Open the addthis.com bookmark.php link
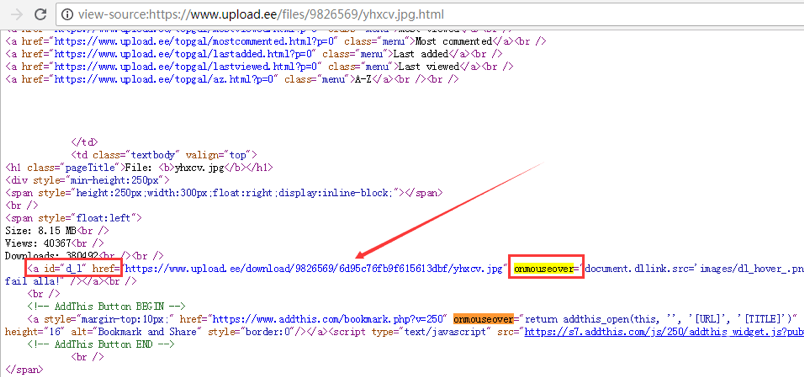Image resolution: width=804 pixels, height=377 pixels. coord(329,319)
